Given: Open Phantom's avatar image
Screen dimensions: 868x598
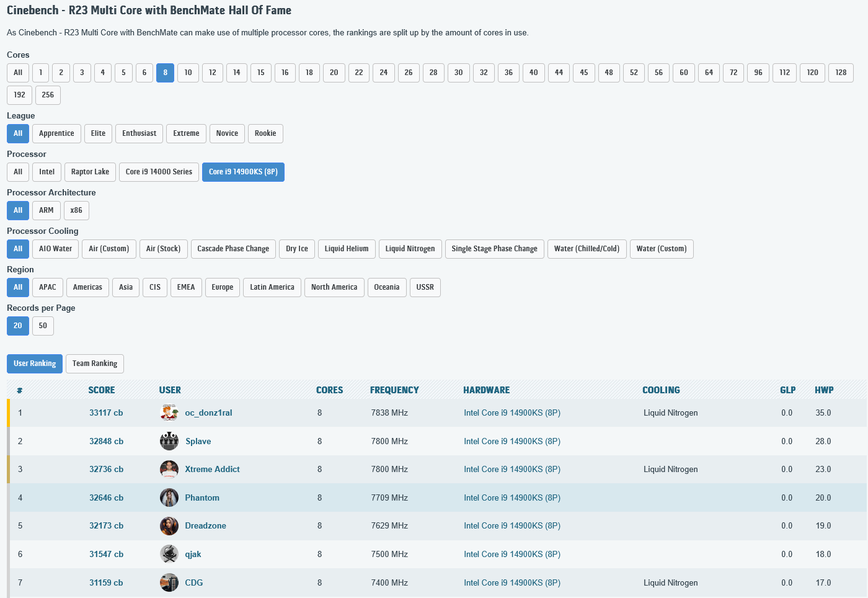Looking at the screenshot, I should tap(169, 498).
